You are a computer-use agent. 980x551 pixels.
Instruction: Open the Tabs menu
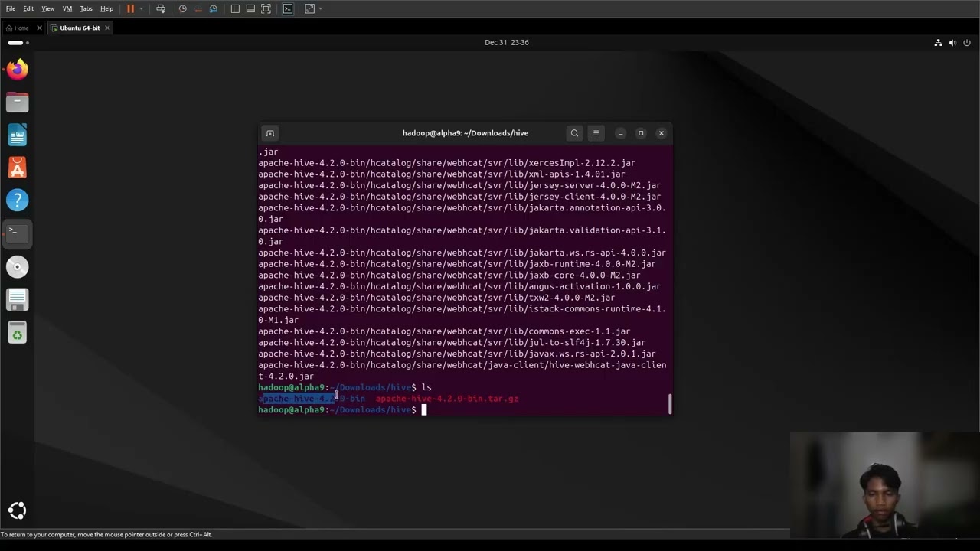pyautogui.click(x=87, y=8)
